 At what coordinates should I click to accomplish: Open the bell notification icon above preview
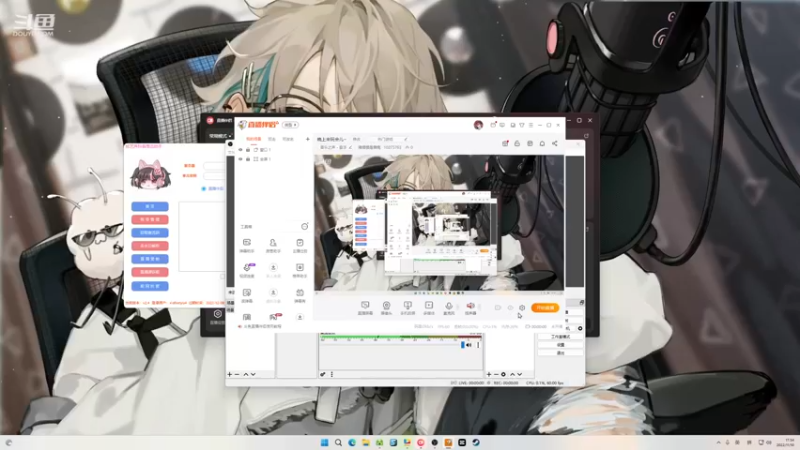tap(542, 143)
